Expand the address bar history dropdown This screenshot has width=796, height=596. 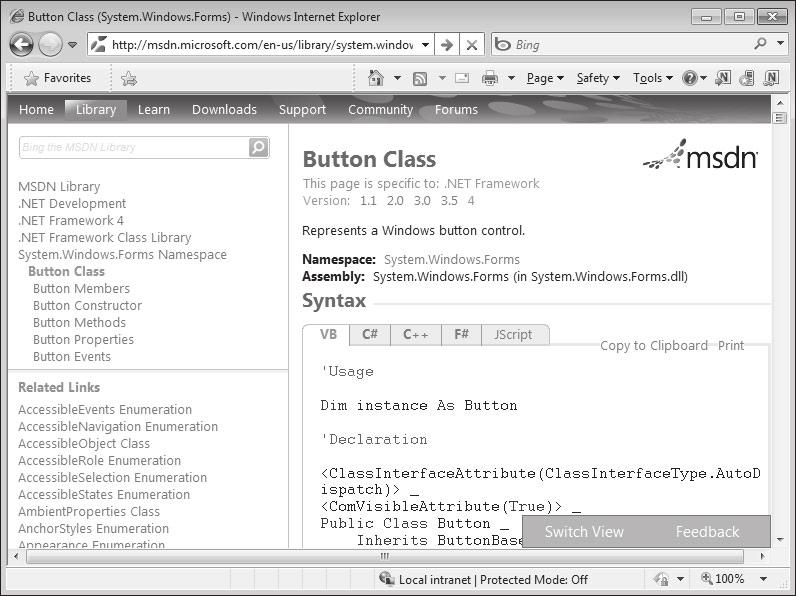425,45
